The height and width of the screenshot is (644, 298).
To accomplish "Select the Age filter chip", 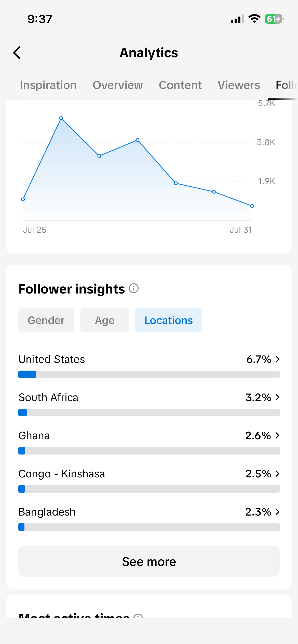I will (105, 320).
